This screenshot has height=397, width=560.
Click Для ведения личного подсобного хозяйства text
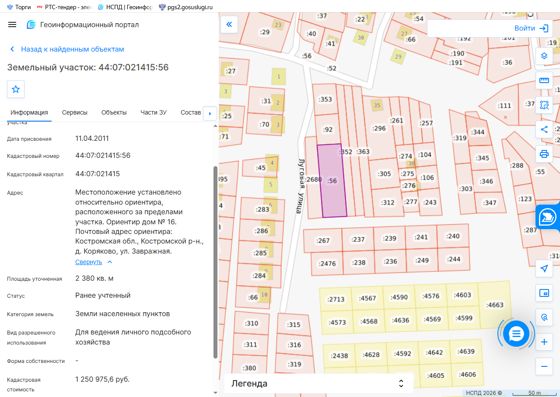point(133,337)
